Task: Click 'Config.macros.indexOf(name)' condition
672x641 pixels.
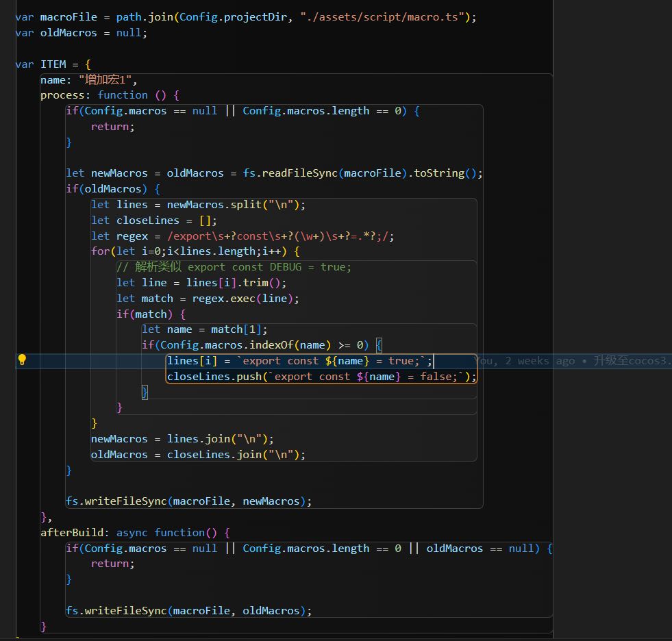Action: pos(245,345)
